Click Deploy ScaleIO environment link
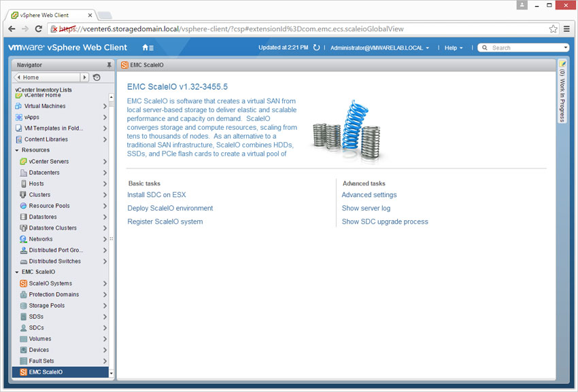 (170, 208)
